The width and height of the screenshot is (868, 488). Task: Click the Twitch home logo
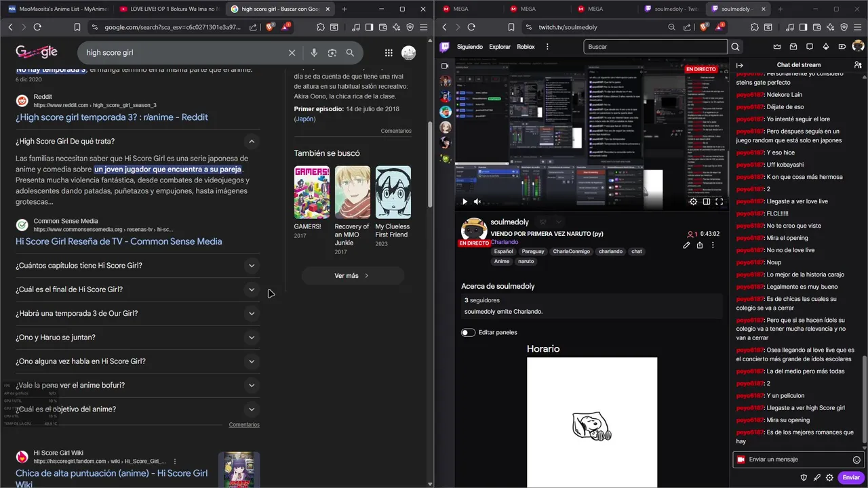tap(444, 47)
